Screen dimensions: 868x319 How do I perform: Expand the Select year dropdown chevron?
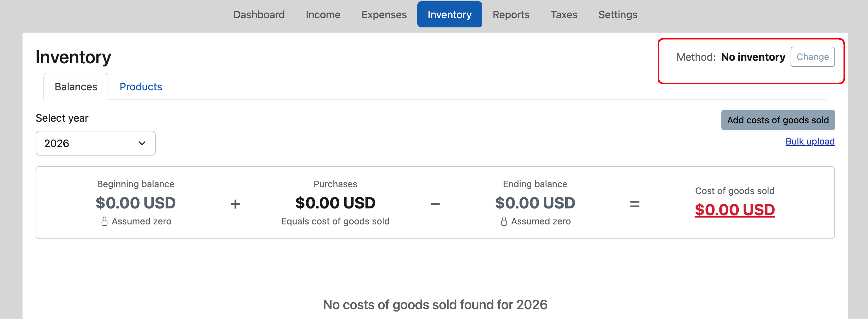(x=142, y=143)
